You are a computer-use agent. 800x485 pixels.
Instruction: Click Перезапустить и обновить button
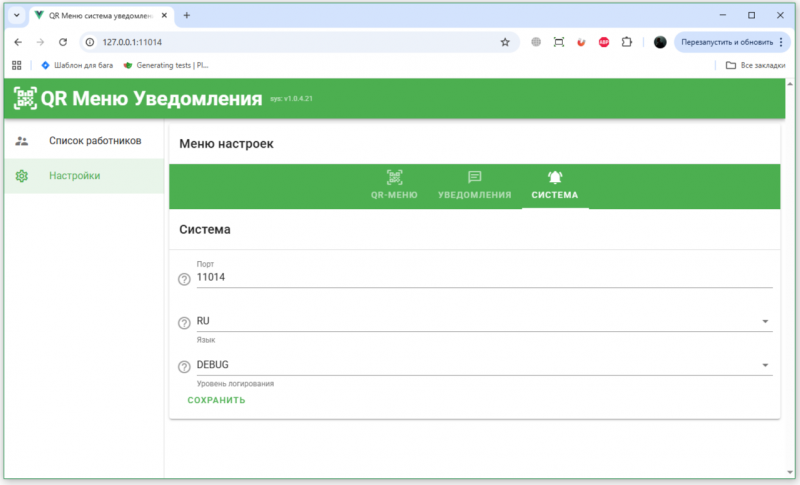tap(726, 42)
